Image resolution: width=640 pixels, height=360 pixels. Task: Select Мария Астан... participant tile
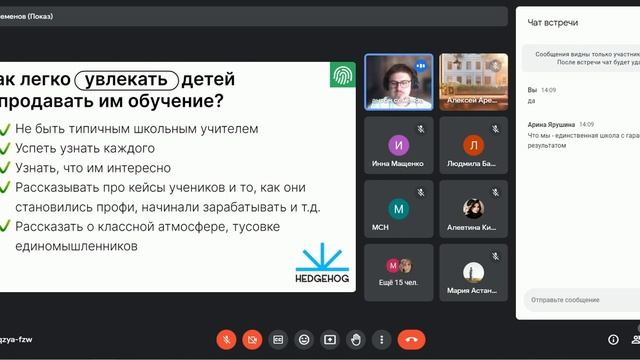473,273
